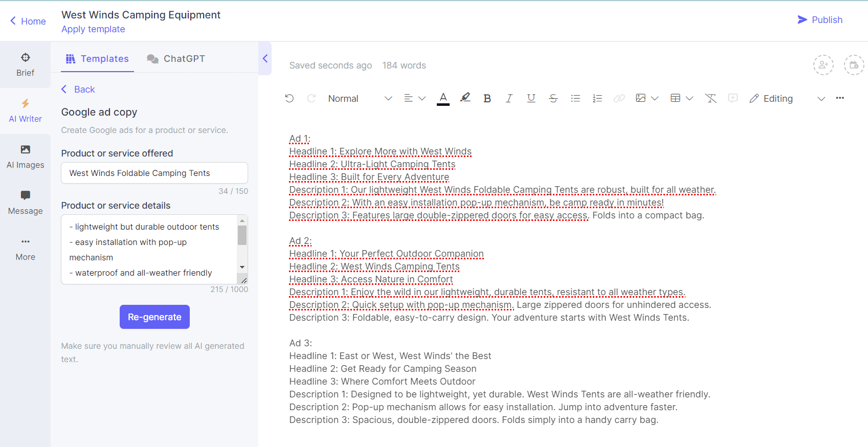Click the insert table icon
The height and width of the screenshot is (447, 868).
(x=675, y=98)
